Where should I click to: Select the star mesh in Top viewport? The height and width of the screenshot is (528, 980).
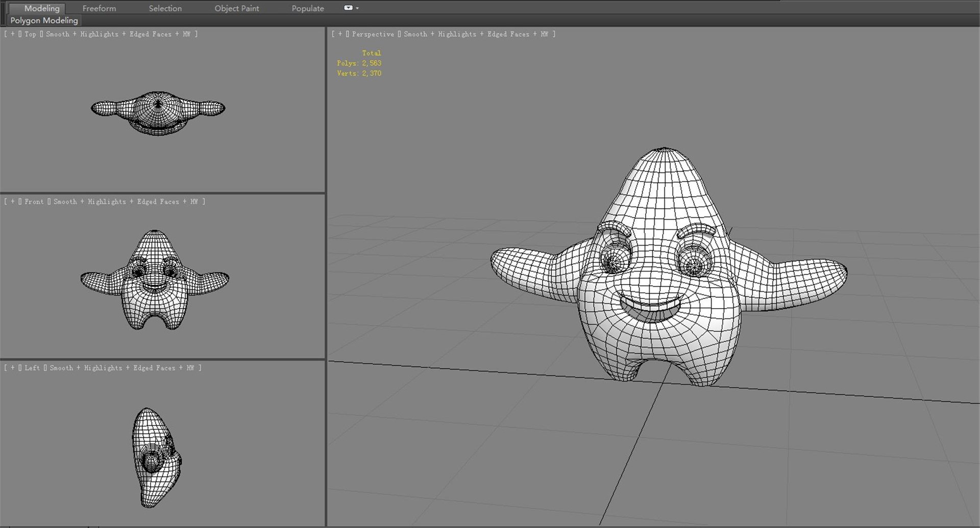tap(158, 112)
